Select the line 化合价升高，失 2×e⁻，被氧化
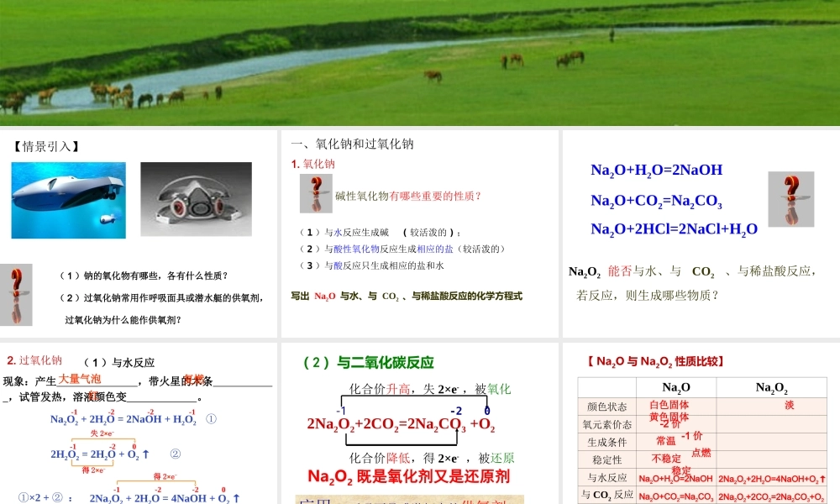 pos(430,390)
